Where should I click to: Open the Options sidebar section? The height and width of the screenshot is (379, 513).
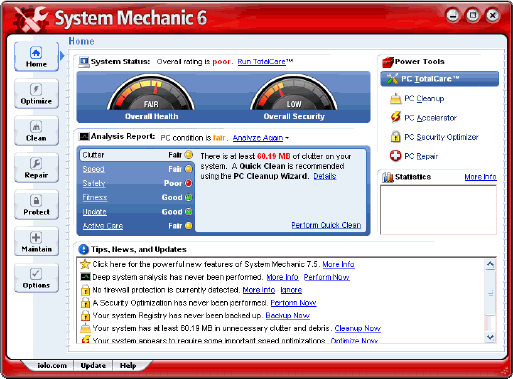click(36, 278)
